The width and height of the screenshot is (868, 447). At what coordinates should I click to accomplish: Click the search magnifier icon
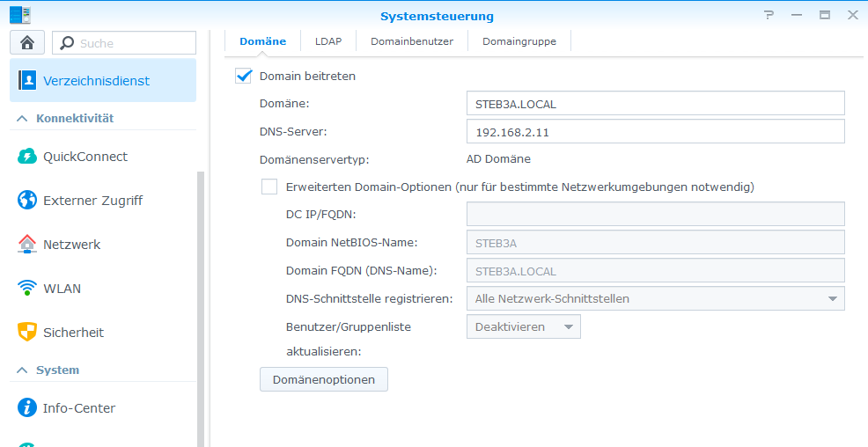(67, 43)
